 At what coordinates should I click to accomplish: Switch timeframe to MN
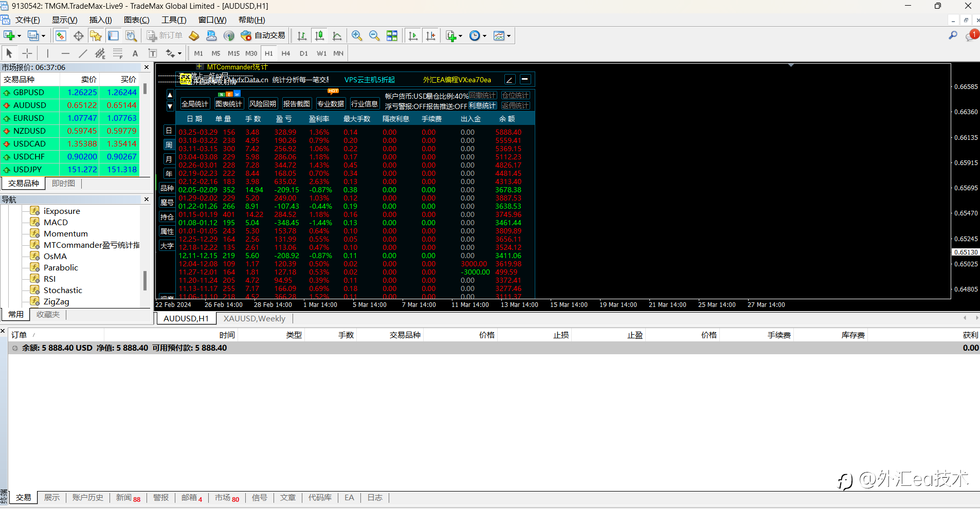[338, 53]
